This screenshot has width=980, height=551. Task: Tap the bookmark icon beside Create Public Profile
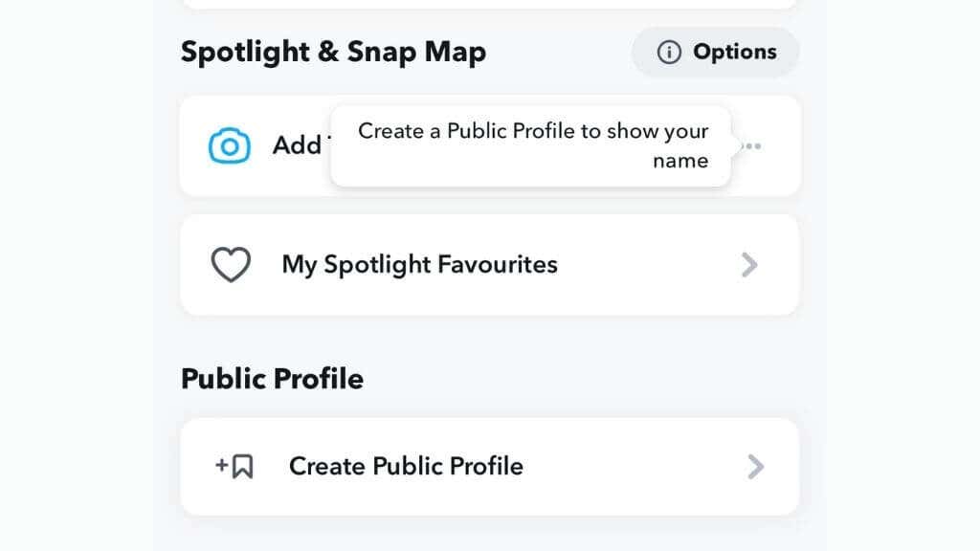(x=234, y=466)
